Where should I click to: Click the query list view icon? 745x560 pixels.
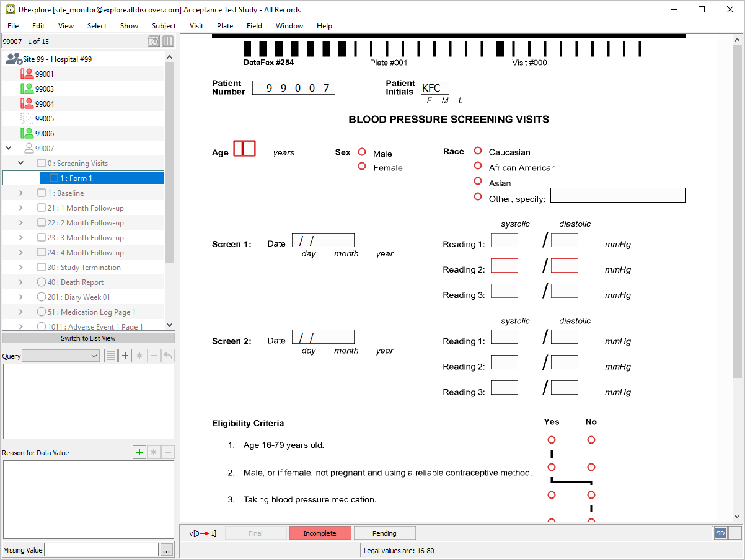110,356
